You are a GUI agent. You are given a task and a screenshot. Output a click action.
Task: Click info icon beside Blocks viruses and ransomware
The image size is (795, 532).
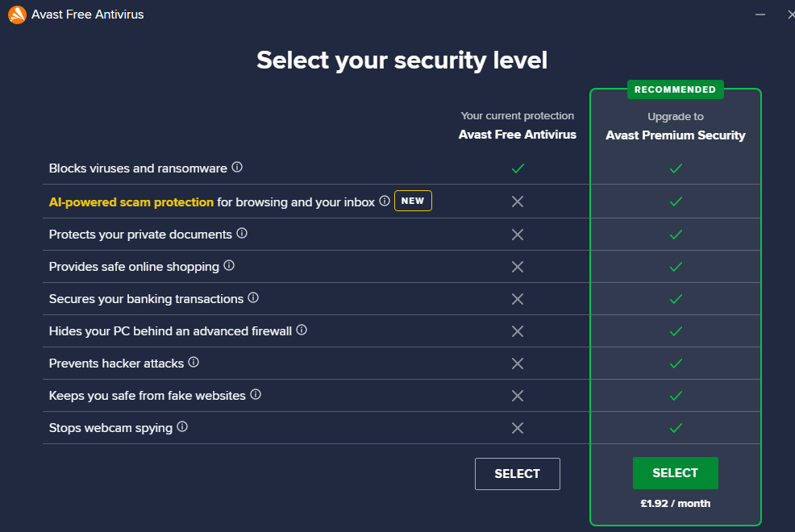(x=237, y=167)
